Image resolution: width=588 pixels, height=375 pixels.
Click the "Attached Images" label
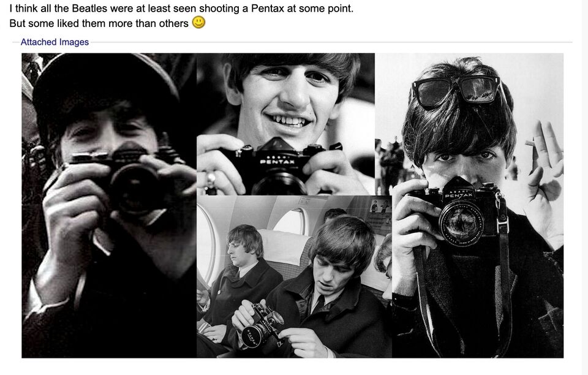[55, 42]
